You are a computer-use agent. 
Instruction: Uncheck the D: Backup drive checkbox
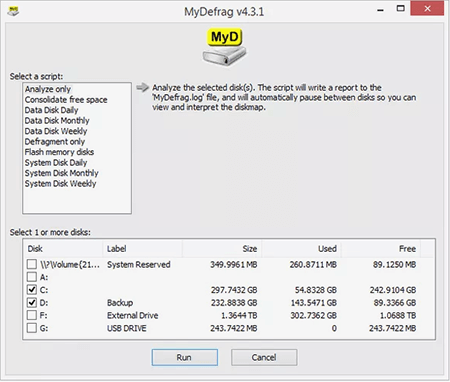32,302
